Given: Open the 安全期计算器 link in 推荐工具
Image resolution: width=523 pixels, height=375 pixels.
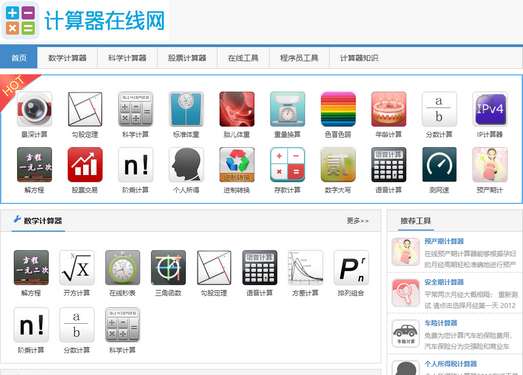Looking at the screenshot, I should coord(444,282).
